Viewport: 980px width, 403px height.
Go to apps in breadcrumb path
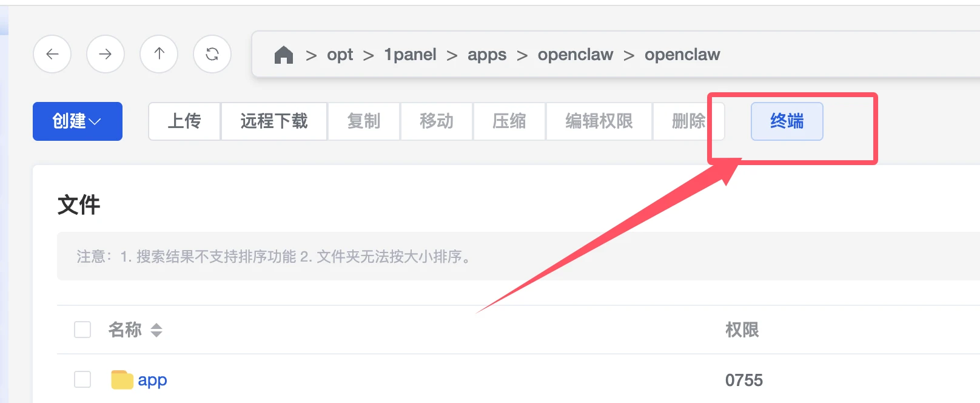pyautogui.click(x=487, y=55)
